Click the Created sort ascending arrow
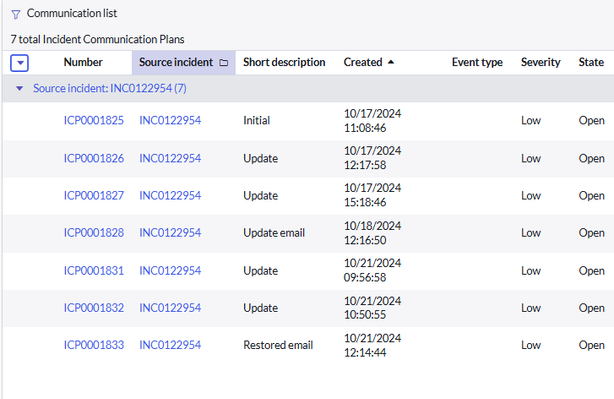Screen dimensions: 614x399 coord(391,62)
